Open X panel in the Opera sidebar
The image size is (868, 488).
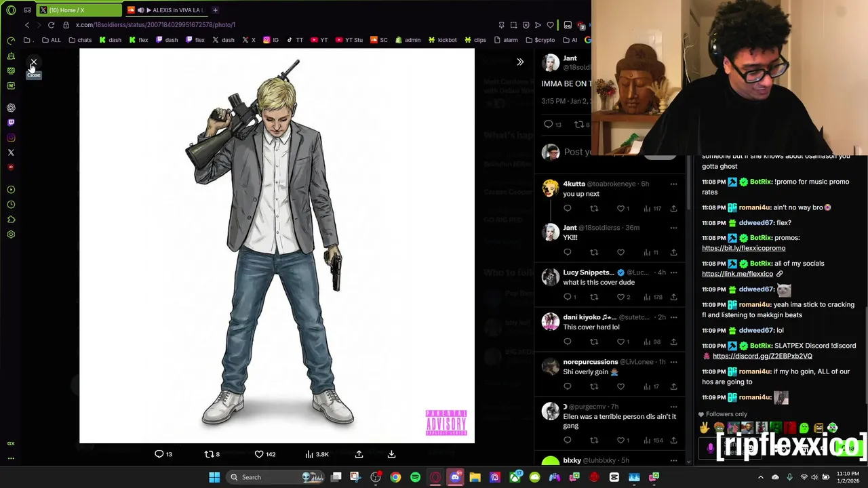[x=11, y=152]
